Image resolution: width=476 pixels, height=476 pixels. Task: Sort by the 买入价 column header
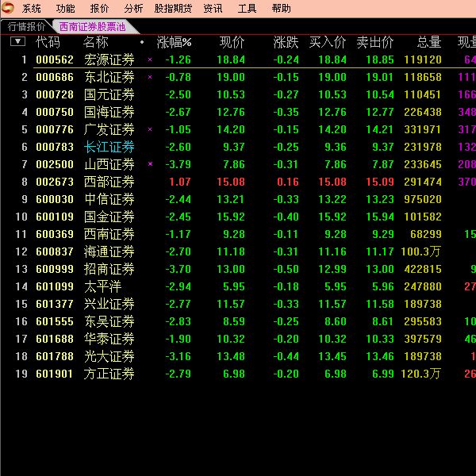point(327,42)
